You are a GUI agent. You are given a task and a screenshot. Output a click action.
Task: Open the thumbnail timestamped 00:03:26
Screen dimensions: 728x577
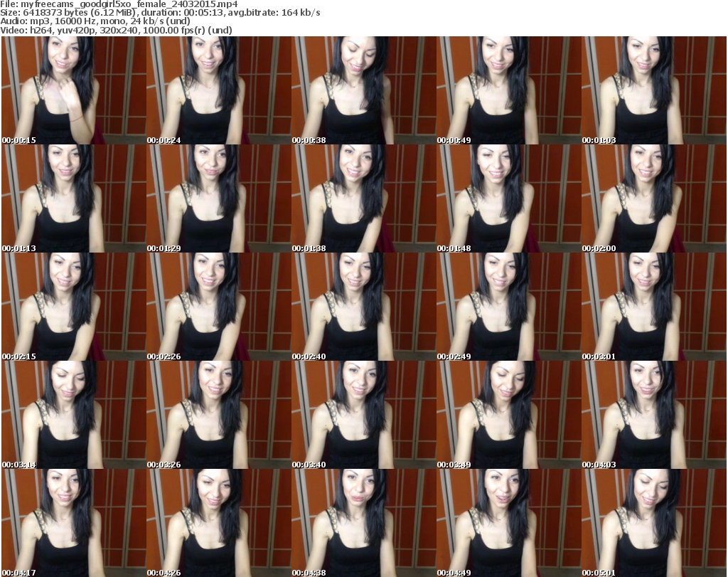coord(218,415)
